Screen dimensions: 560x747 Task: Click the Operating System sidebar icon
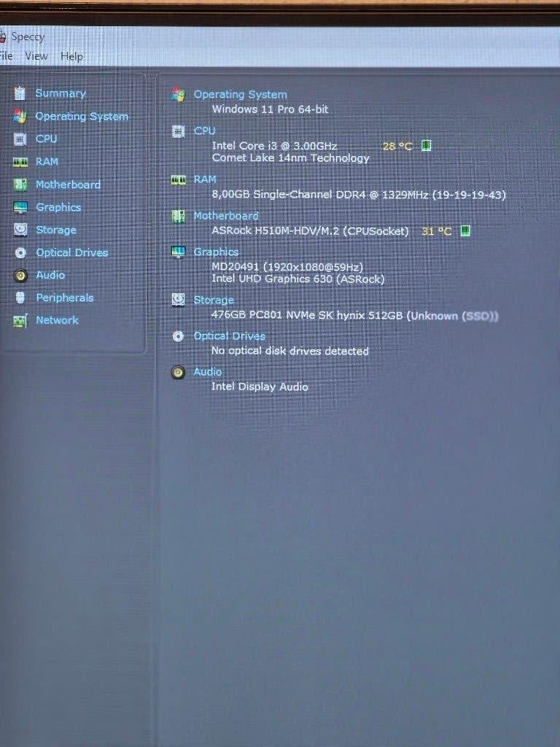pos(20,116)
